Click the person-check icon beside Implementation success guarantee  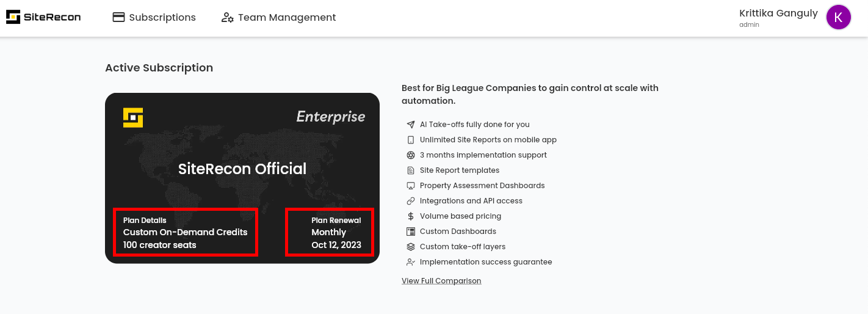pyautogui.click(x=411, y=262)
